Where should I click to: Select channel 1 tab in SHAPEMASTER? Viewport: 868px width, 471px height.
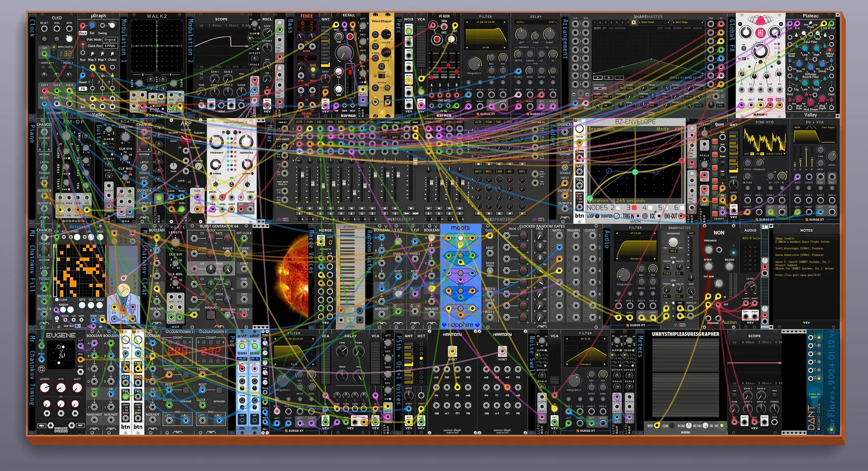(594, 22)
